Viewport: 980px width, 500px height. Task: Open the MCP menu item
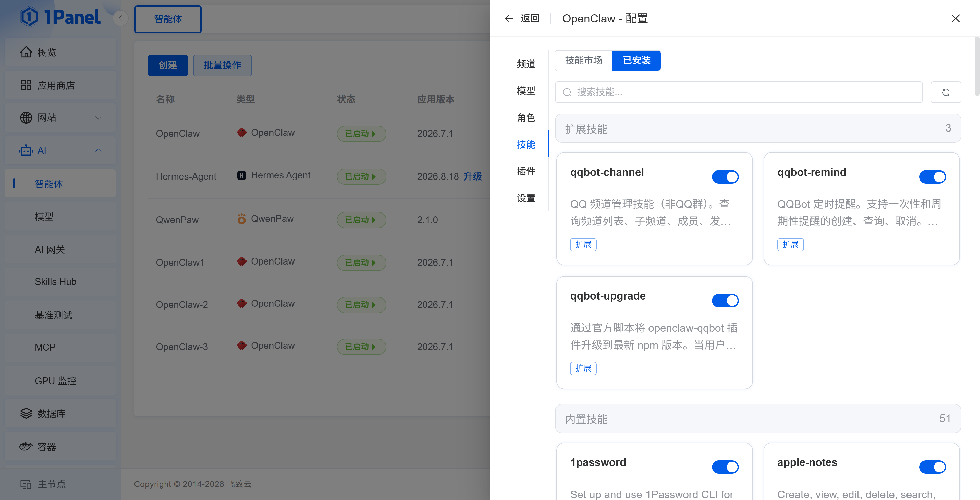click(60, 347)
